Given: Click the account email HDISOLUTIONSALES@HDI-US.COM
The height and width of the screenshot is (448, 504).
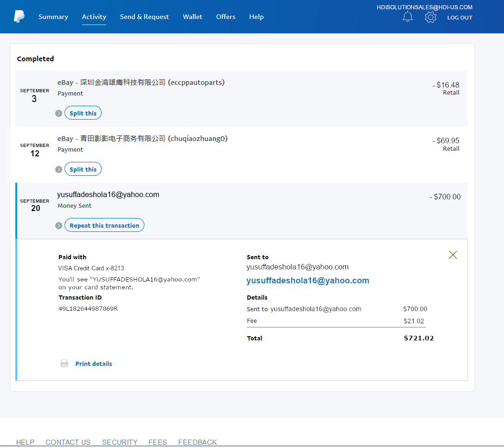Looking at the screenshot, I should tap(425, 7).
